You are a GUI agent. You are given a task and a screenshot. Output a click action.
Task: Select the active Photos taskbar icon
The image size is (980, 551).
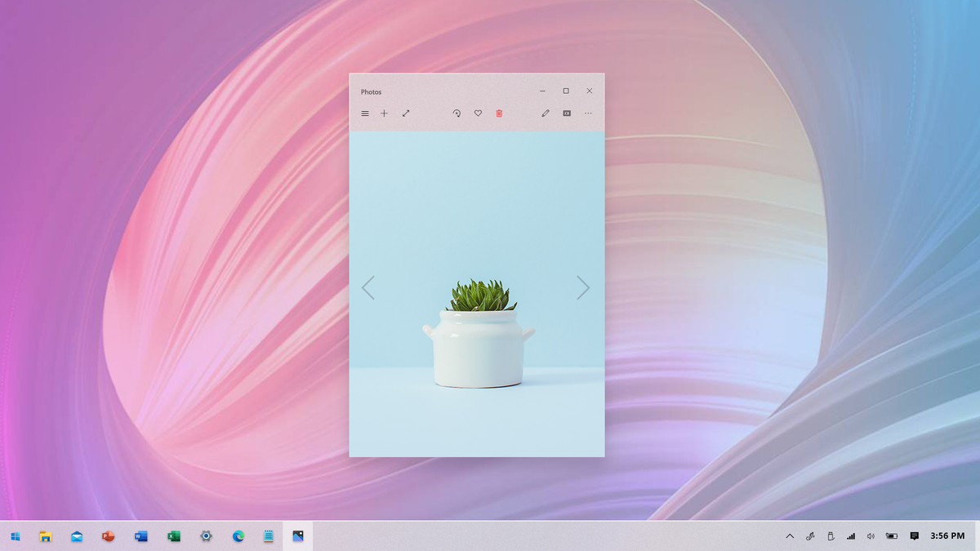click(298, 536)
